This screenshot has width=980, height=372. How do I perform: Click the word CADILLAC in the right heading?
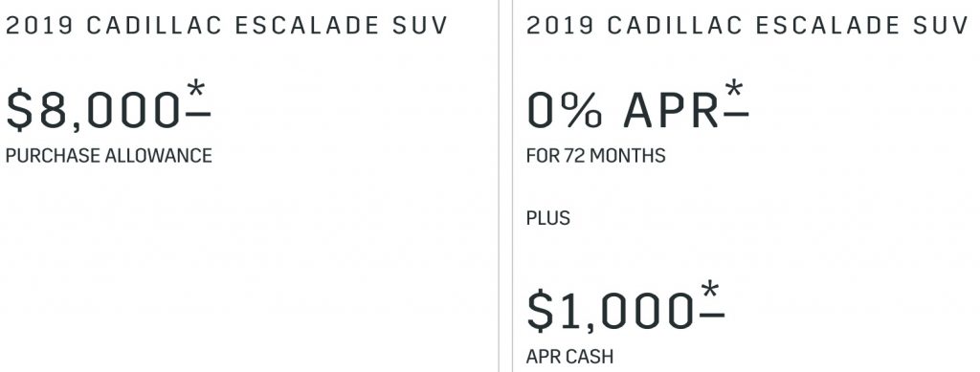[x=675, y=26]
